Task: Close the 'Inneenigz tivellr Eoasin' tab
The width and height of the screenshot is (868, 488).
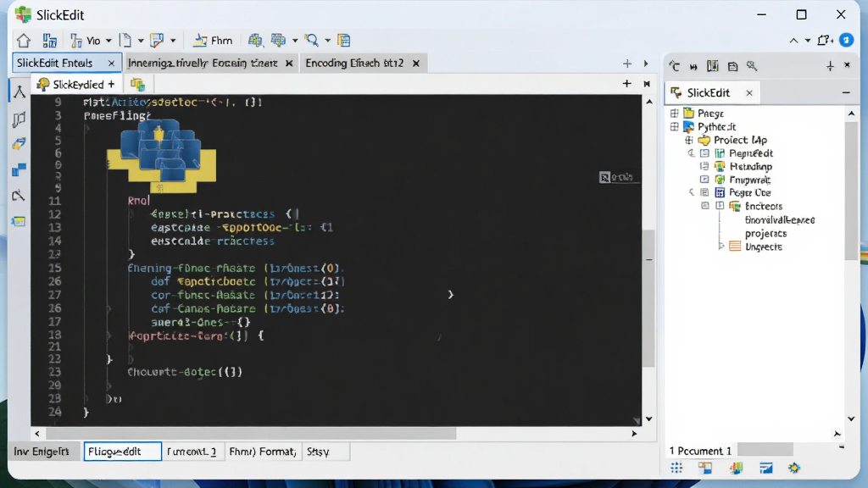Action: click(289, 64)
